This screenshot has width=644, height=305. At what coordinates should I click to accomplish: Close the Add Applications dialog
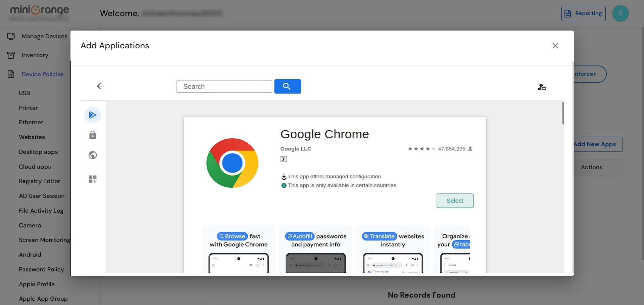(x=555, y=46)
